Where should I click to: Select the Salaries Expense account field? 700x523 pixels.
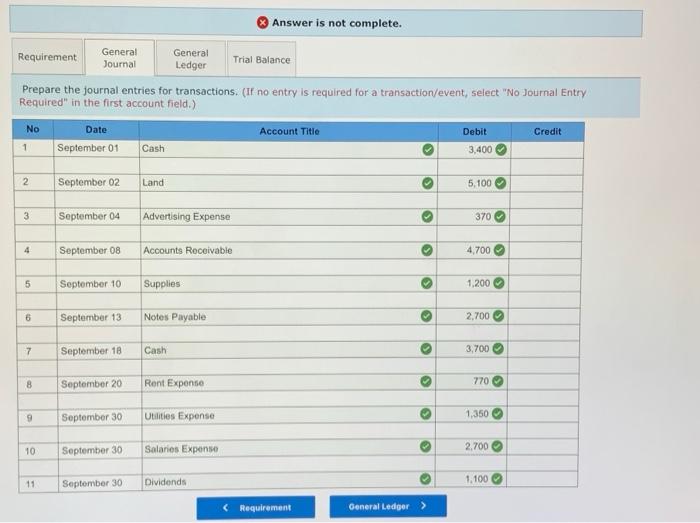pos(289,448)
